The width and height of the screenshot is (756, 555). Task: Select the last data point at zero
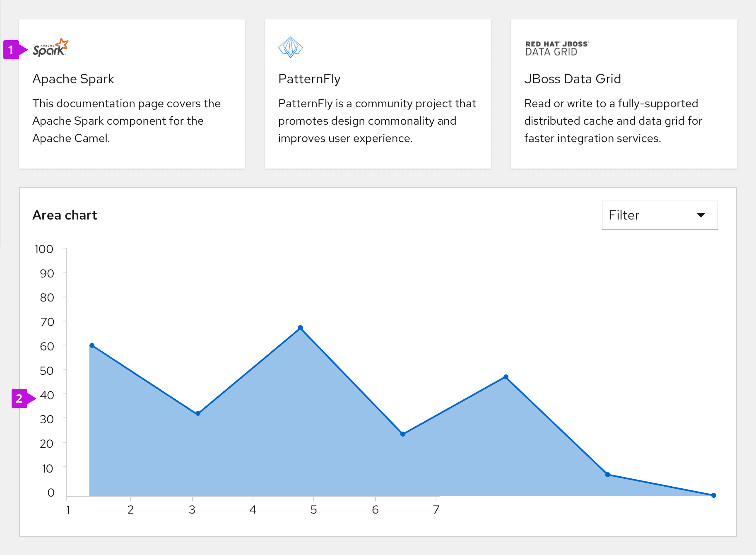point(713,495)
